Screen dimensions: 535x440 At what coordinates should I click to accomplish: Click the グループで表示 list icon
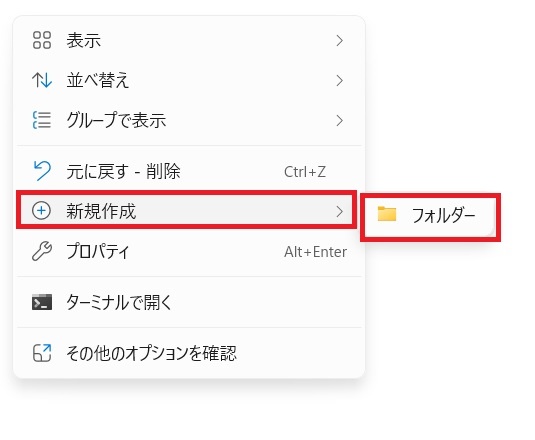click(x=42, y=120)
